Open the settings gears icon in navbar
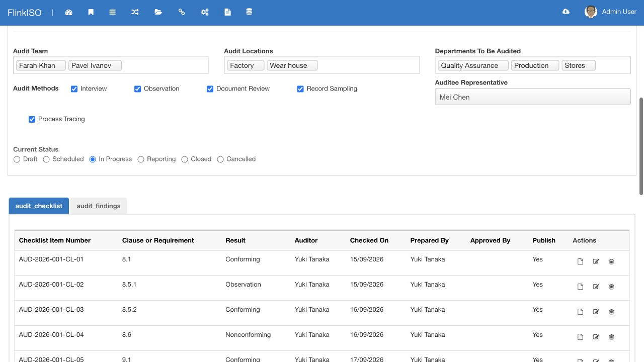The image size is (644, 362). pos(205,12)
